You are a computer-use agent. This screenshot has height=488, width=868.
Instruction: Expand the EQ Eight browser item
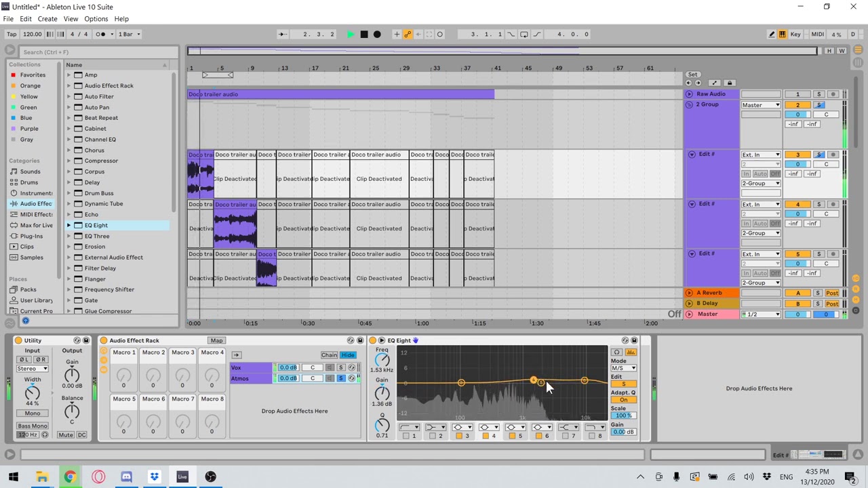pos(68,225)
